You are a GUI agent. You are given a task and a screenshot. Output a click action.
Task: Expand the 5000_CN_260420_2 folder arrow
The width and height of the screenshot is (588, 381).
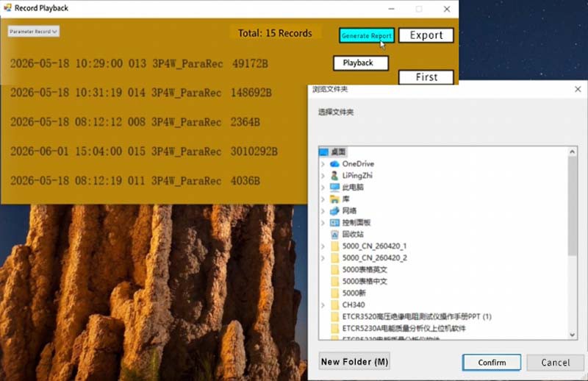coord(323,258)
